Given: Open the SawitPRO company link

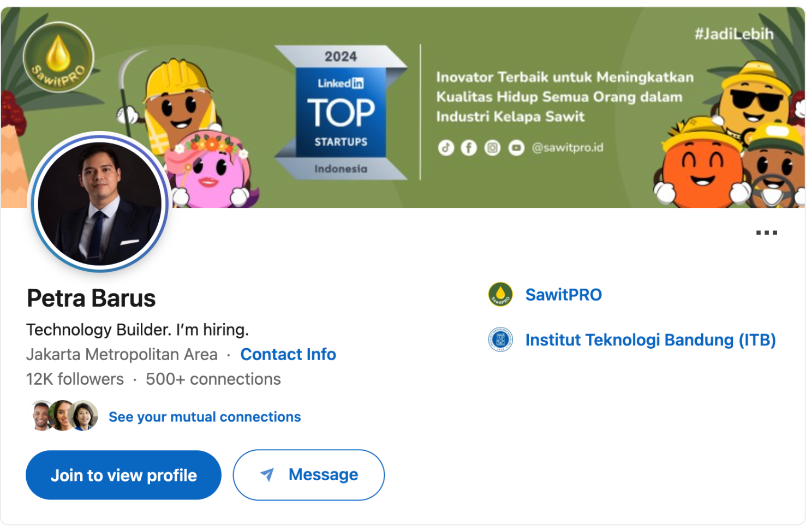Looking at the screenshot, I should pyautogui.click(x=563, y=295).
